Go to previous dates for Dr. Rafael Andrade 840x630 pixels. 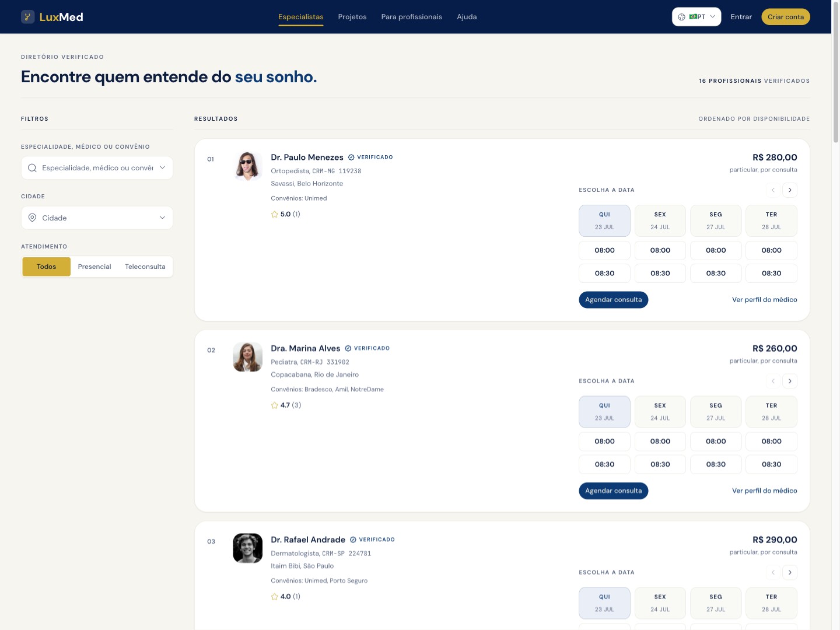[x=773, y=572]
